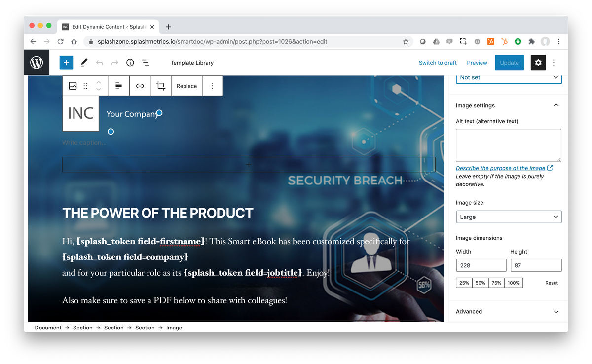Screen dimensions: 592x364
Task: Click the Update button
Action: [509, 63]
